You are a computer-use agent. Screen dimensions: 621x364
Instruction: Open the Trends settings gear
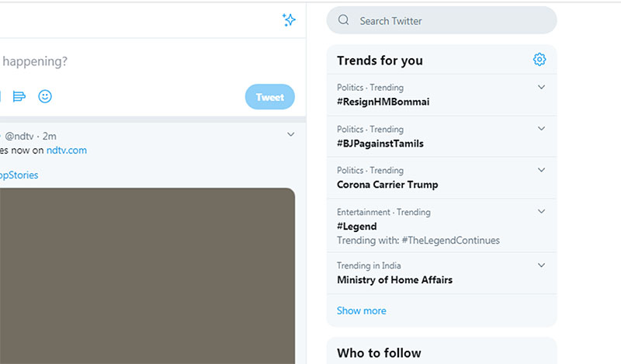[x=539, y=60]
